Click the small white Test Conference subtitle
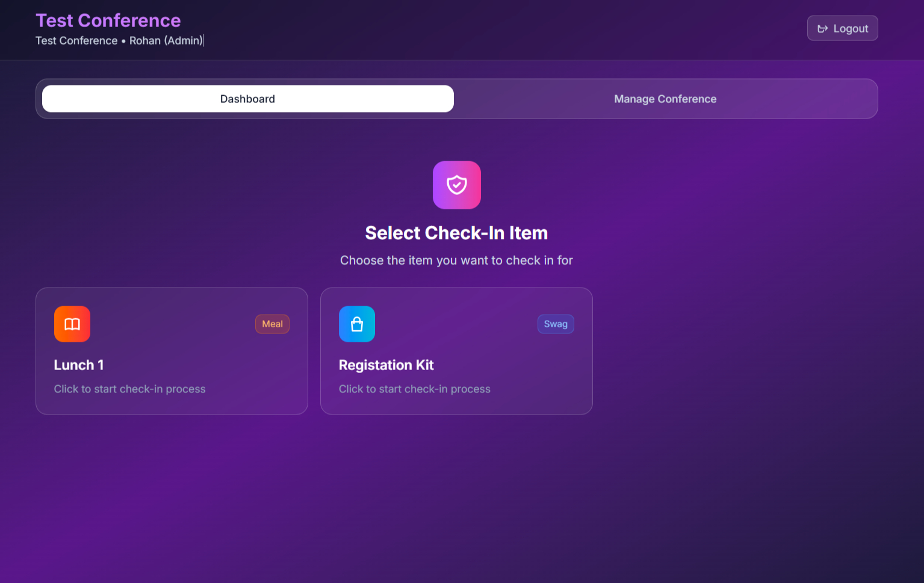 pyautogui.click(x=76, y=40)
